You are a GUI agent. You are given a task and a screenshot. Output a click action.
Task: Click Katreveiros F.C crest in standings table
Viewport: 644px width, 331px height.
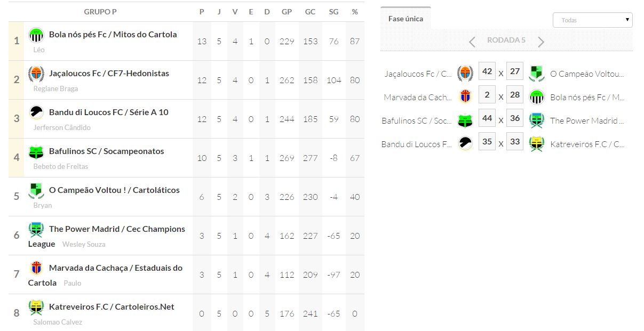tap(36, 308)
